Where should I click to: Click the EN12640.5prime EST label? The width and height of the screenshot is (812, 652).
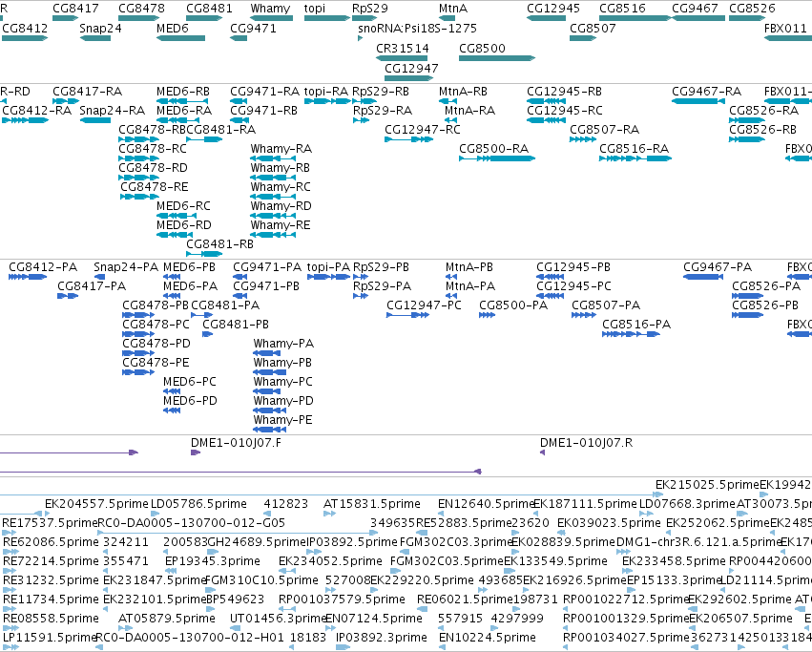(x=487, y=504)
